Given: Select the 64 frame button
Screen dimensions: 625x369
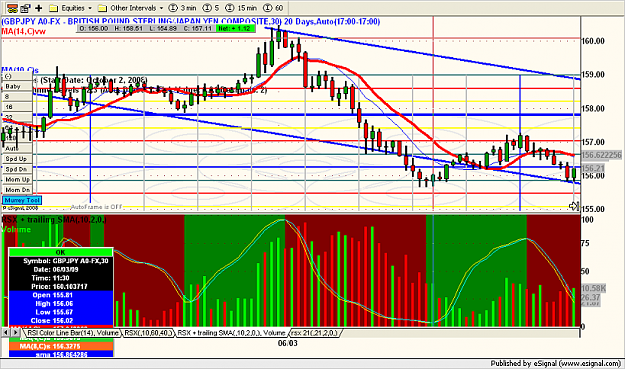Looking at the screenshot, I should tap(17, 128).
